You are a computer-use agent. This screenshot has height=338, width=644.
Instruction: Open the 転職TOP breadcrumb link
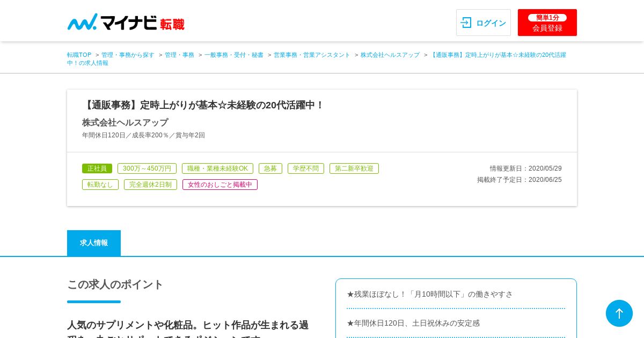click(x=79, y=55)
